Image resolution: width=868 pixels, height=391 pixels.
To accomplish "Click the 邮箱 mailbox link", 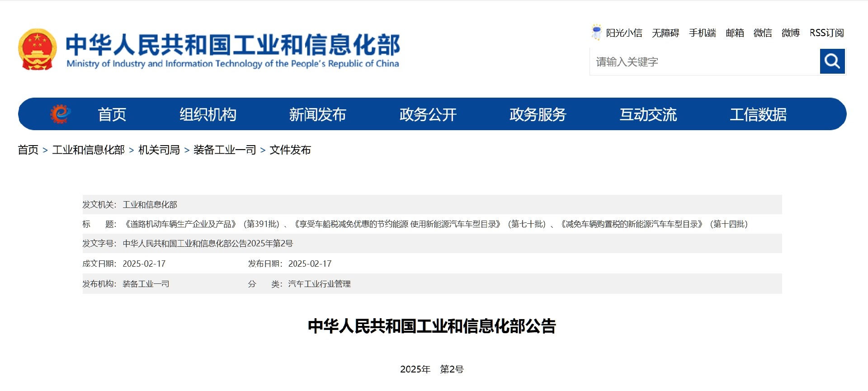I will point(735,33).
